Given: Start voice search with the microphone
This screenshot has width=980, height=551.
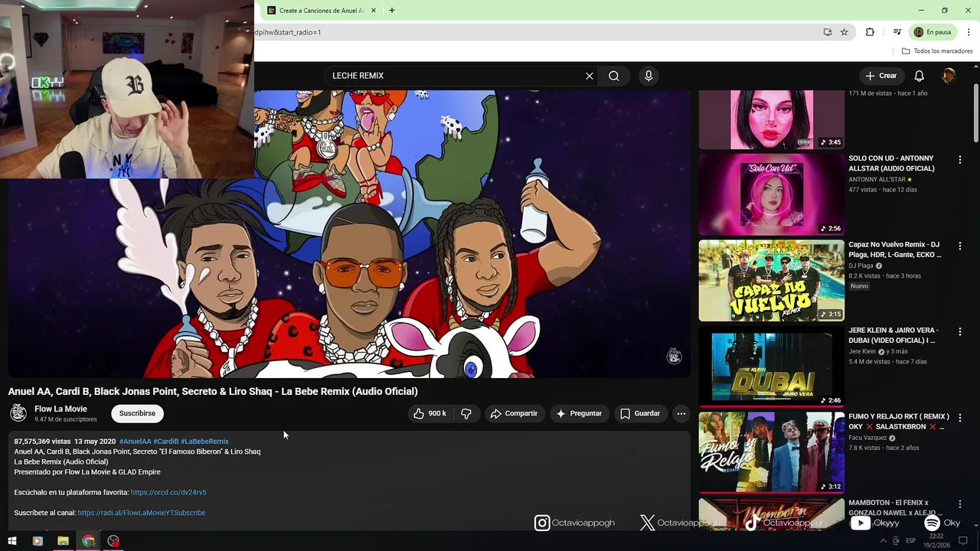Looking at the screenshot, I should [648, 76].
